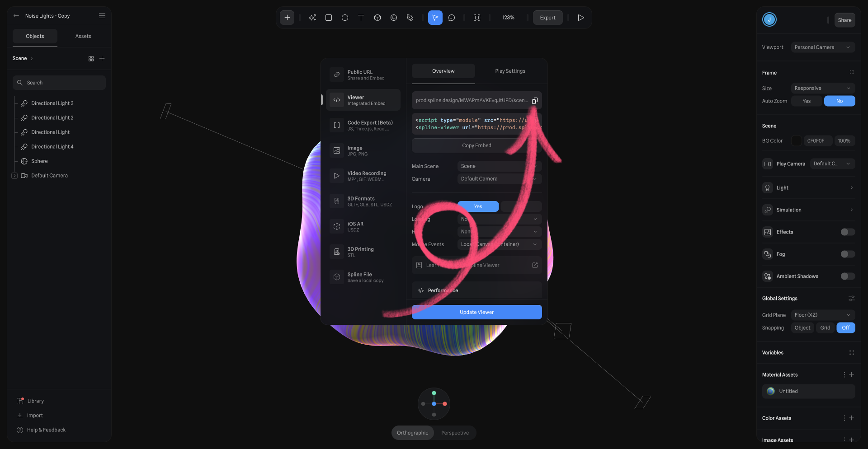Select the Text tool
Image resolution: width=868 pixels, height=449 pixels.
click(x=361, y=18)
